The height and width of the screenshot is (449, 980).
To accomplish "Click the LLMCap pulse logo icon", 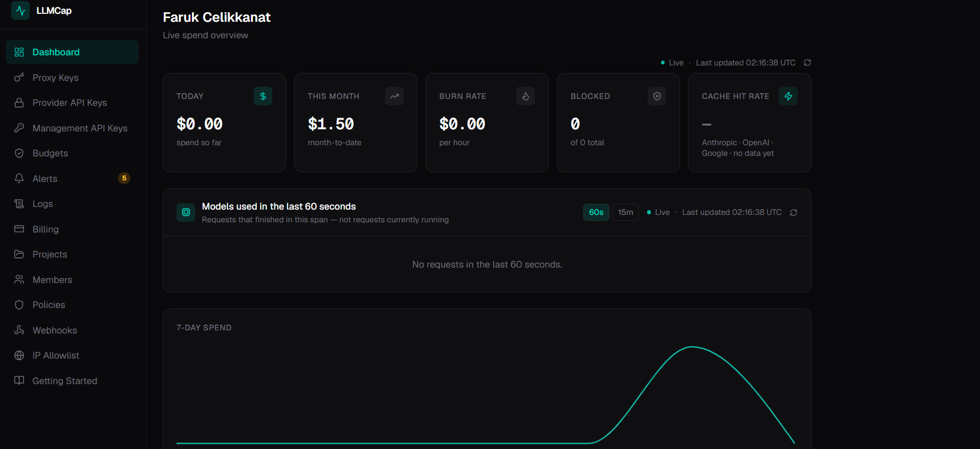I will coord(20,10).
